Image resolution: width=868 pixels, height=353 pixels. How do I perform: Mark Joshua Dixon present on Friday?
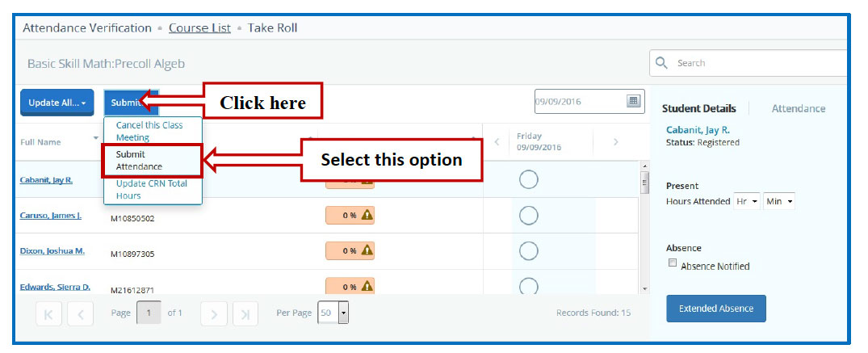tap(529, 251)
